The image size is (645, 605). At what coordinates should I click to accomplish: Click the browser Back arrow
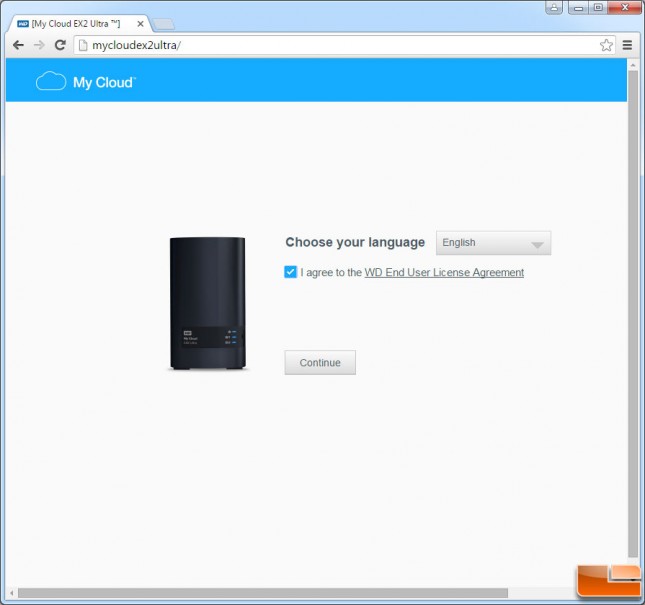point(18,45)
